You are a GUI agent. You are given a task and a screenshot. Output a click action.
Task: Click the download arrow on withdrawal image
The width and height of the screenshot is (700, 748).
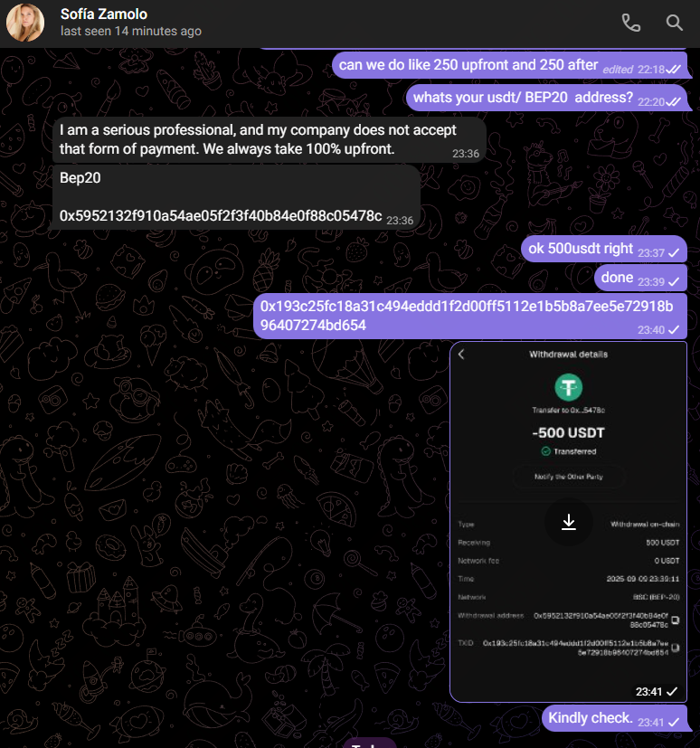point(568,522)
